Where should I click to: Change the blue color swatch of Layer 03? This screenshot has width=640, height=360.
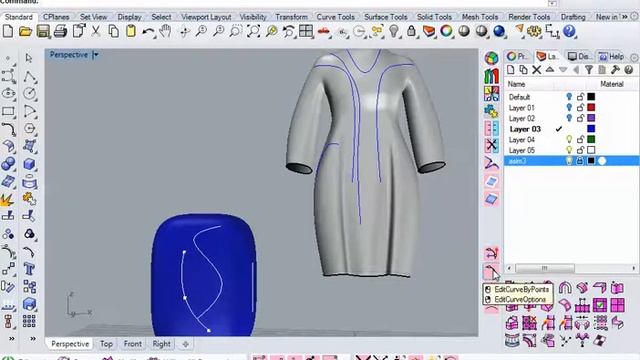pos(591,129)
